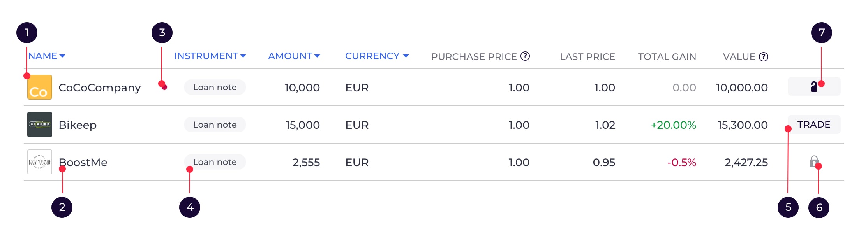The image size is (868, 242).
Task: Open the Bikeep name link
Action: (78, 125)
